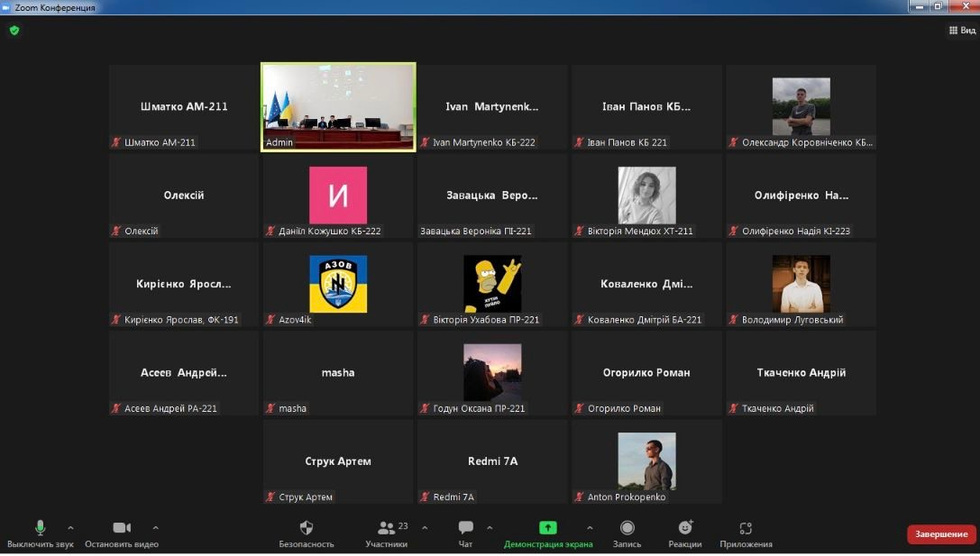Expand video options arrow beside camera
This screenshot has width=980, height=556.
pyautogui.click(x=155, y=527)
